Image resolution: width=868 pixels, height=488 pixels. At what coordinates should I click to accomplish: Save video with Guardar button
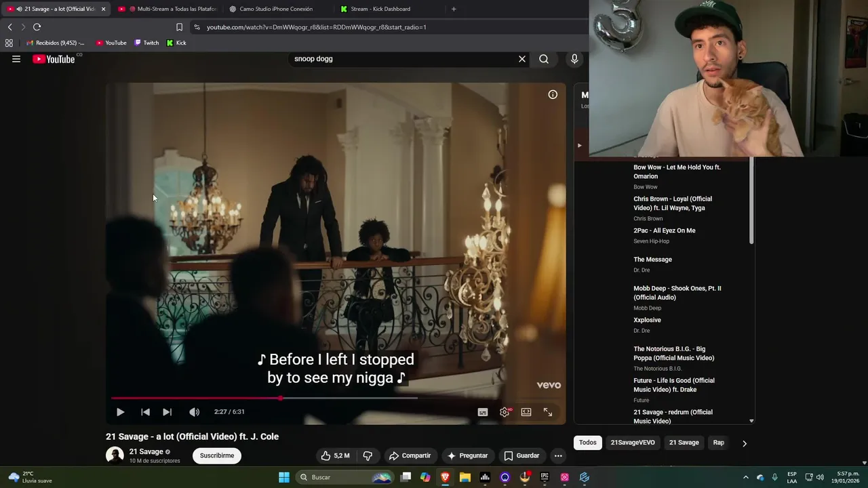point(521,455)
